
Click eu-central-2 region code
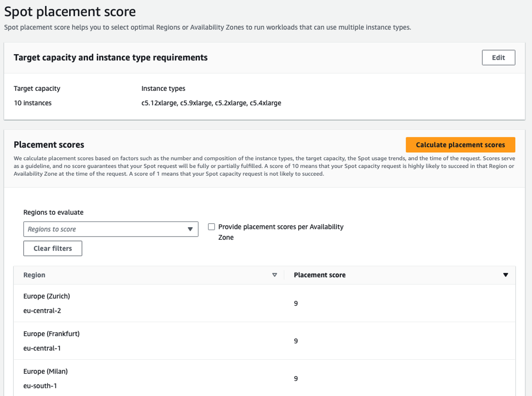[42, 311]
